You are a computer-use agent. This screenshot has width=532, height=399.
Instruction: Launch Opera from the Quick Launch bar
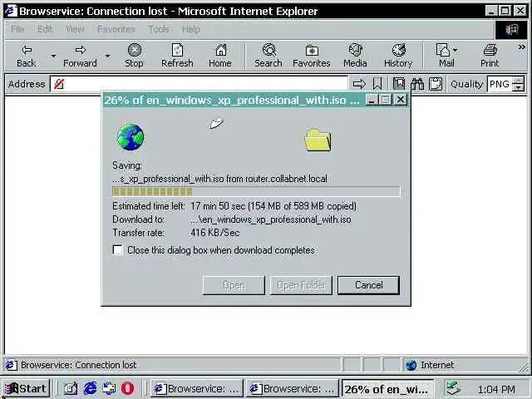tap(127, 388)
